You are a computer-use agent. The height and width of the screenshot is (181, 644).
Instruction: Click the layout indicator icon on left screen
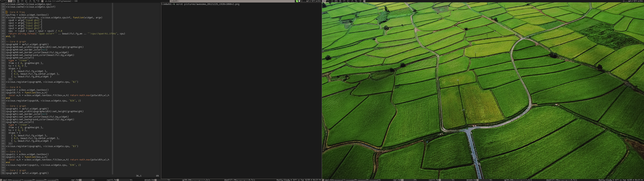[42, 1]
